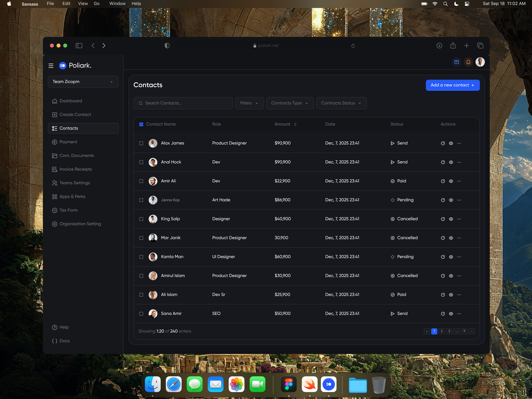The image size is (532, 399).
Task: Open the Filters dropdown
Action: (x=249, y=103)
